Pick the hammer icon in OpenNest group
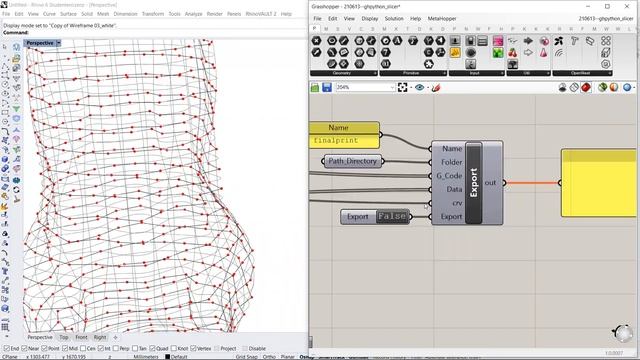This screenshot has height=360, width=640. [x=575, y=41]
